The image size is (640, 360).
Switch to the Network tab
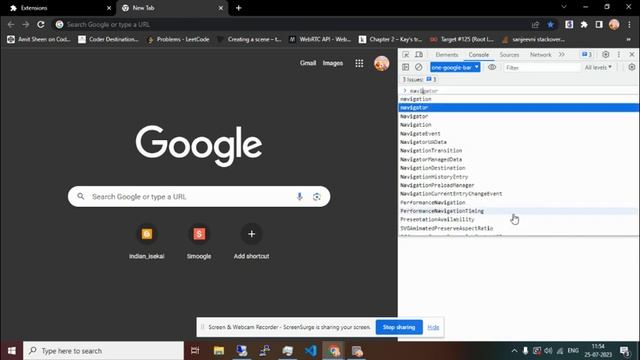coord(540,54)
